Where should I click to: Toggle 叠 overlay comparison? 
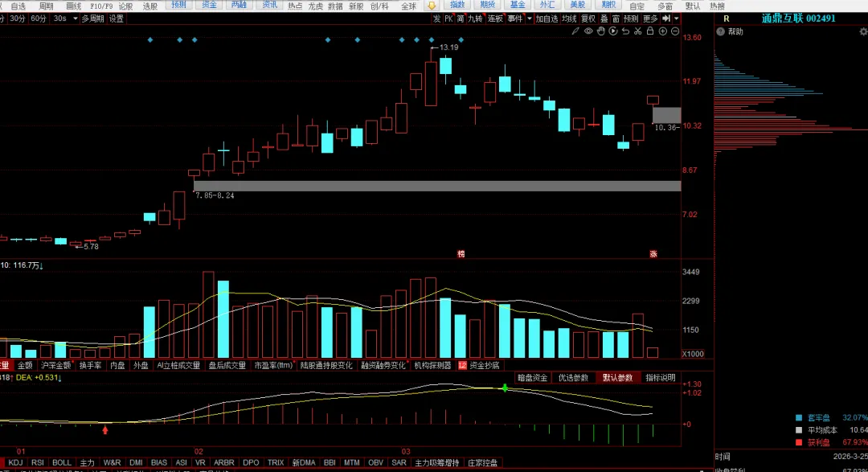604,18
